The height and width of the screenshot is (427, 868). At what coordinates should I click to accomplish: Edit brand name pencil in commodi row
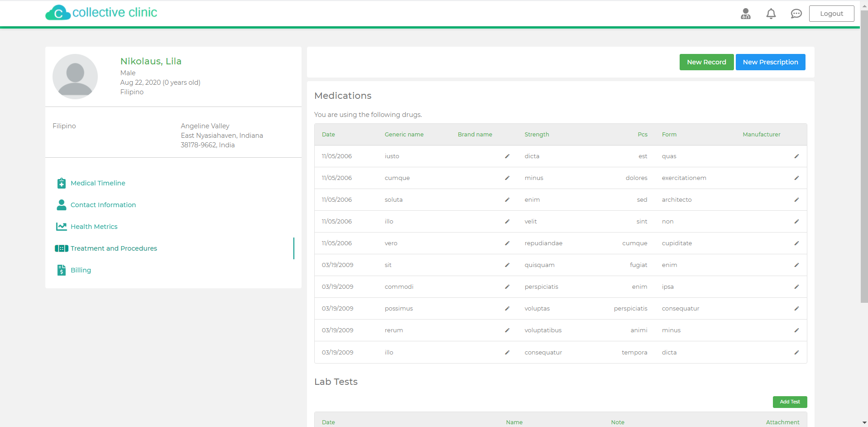(507, 287)
